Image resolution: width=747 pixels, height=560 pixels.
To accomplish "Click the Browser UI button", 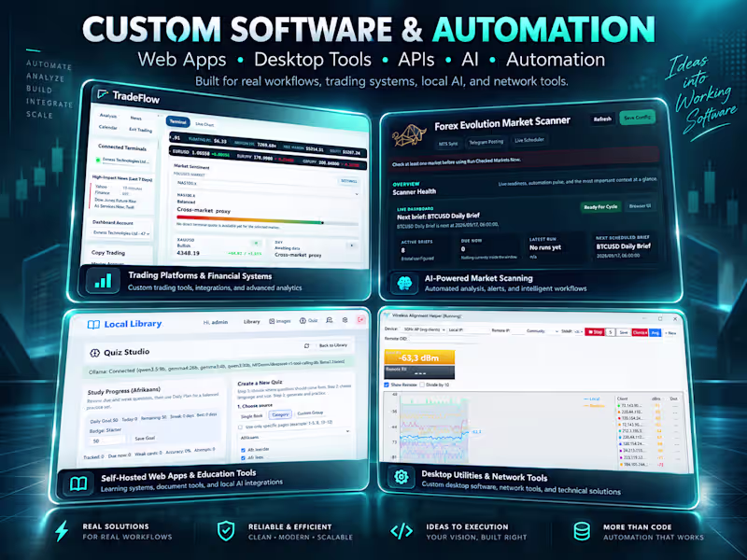I will (640, 205).
